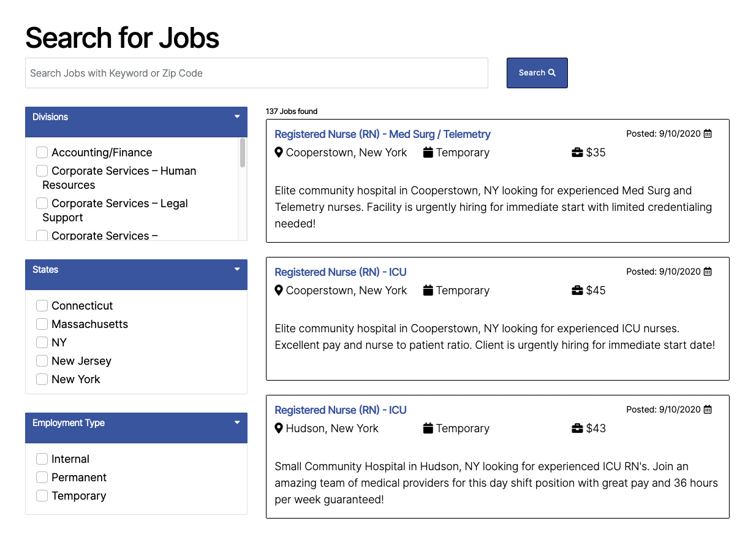Click the briefcase icon next to the $43 rate
Viewport: 756px width, 545px height.
(576, 428)
